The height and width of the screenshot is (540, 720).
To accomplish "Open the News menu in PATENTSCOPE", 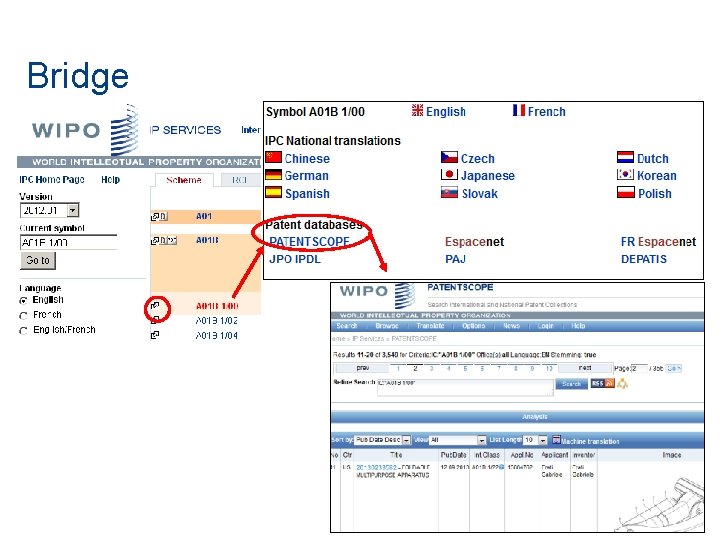I will 511,326.
